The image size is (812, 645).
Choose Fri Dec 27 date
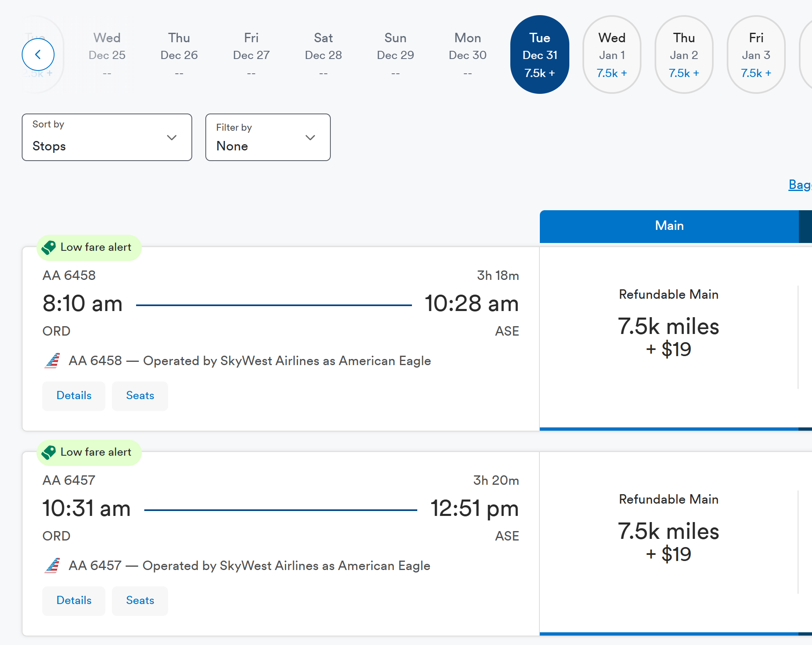click(251, 55)
